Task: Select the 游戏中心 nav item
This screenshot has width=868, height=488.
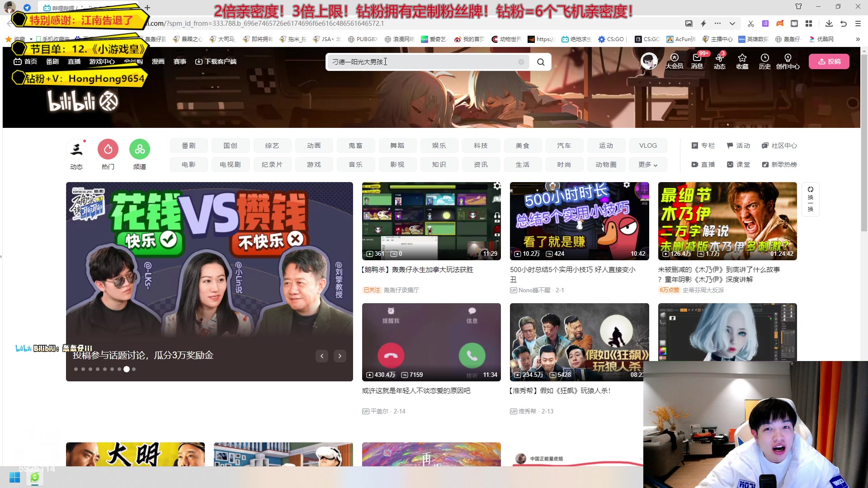Action: click(102, 61)
